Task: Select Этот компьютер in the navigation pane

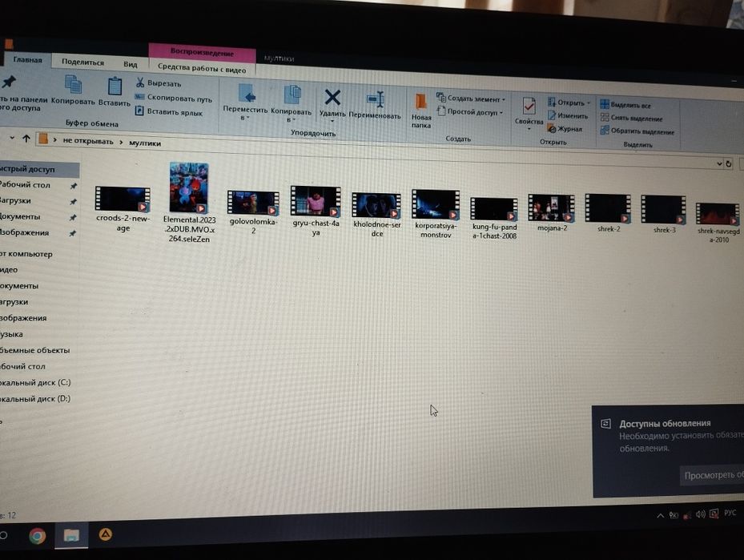Action: (x=27, y=254)
